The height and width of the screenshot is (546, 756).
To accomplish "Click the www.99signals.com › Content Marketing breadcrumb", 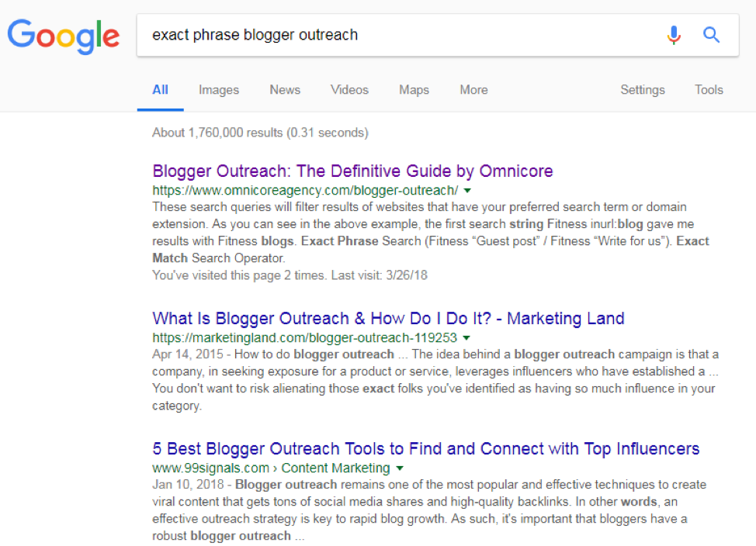I will pyautogui.click(x=271, y=468).
